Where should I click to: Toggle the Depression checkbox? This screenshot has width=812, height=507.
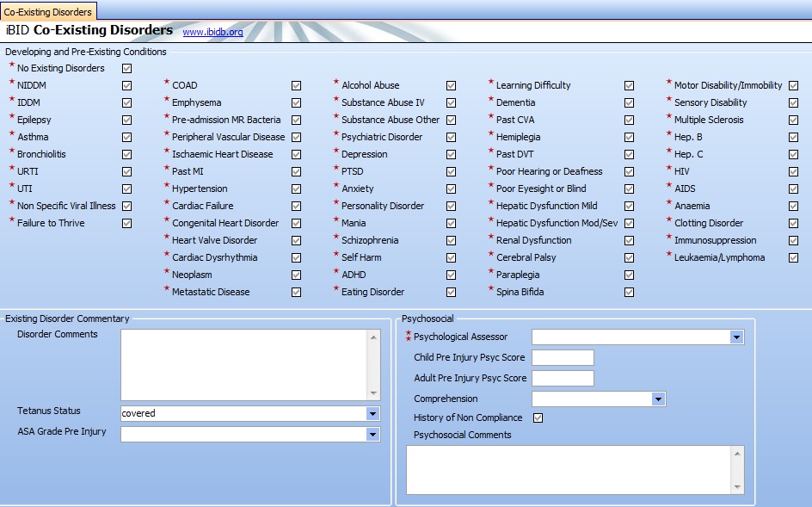point(451,154)
